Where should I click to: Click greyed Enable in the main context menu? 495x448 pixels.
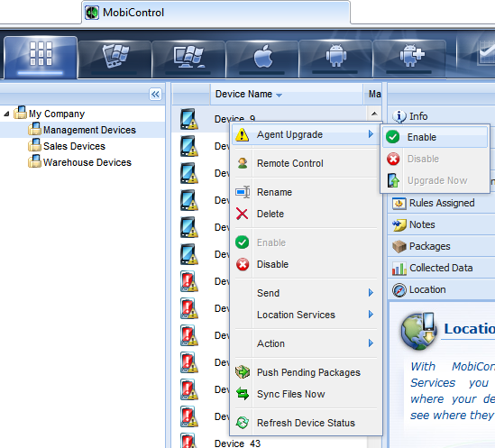(x=306, y=242)
